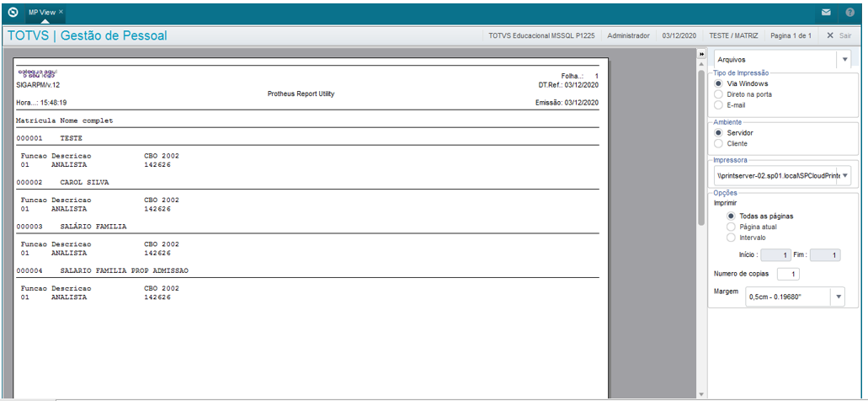
Task: Click Pagina 1 de 1 indicator
Action: 791,35
